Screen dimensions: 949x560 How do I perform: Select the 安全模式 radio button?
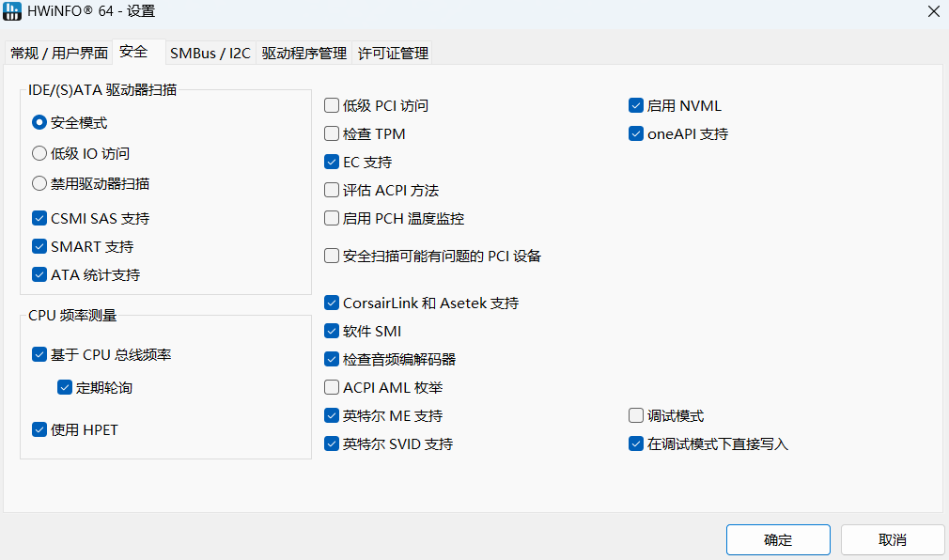pyautogui.click(x=39, y=121)
